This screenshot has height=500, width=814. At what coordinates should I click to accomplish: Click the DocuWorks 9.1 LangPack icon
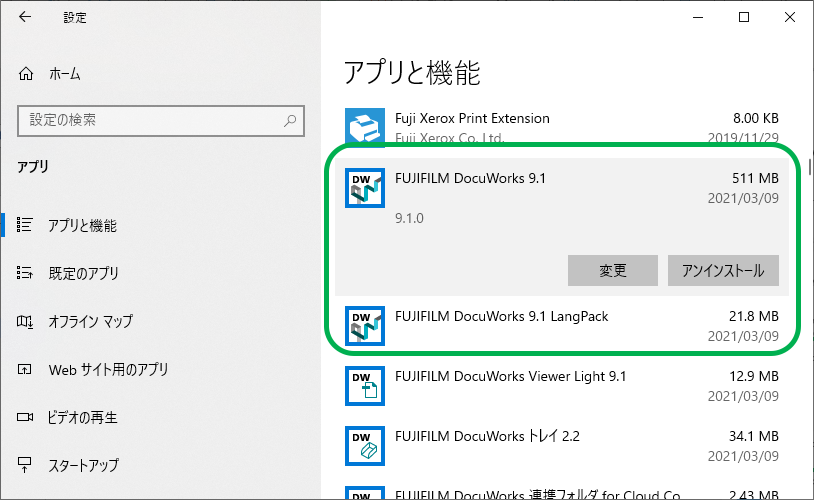coord(365,326)
